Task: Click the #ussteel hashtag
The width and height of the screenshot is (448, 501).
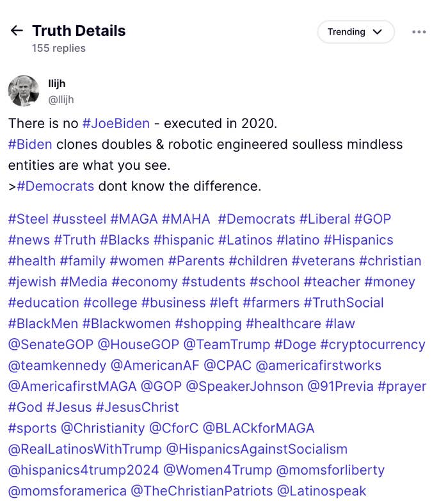Action: click(x=79, y=219)
